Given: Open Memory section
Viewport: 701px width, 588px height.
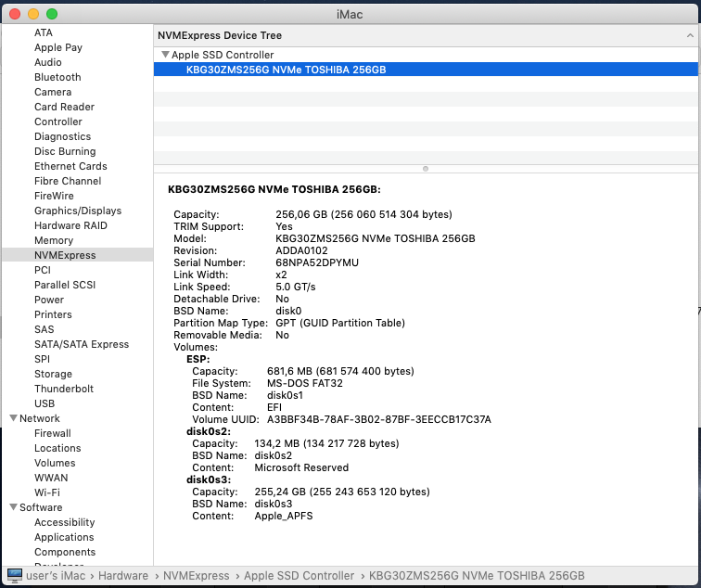Looking at the screenshot, I should [54, 240].
